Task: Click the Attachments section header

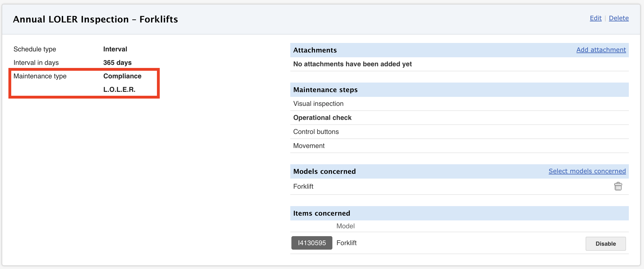Action: coord(315,50)
